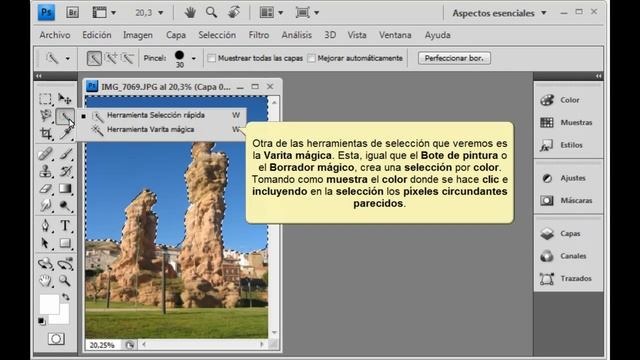Choose Subtract from selection mode
Viewport: 640px width, 360px height.
[x=128, y=58]
